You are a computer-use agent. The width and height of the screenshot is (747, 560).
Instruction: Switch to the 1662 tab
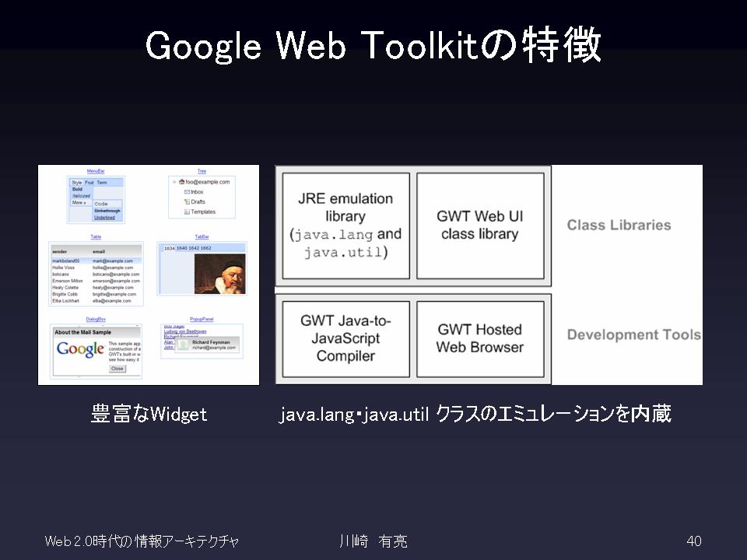click(205, 248)
